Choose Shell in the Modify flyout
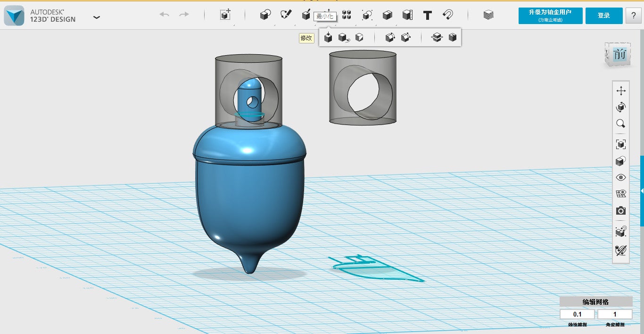Image resolution: width=644 pixels, height=334 pixels. click(x=453, y=37)
